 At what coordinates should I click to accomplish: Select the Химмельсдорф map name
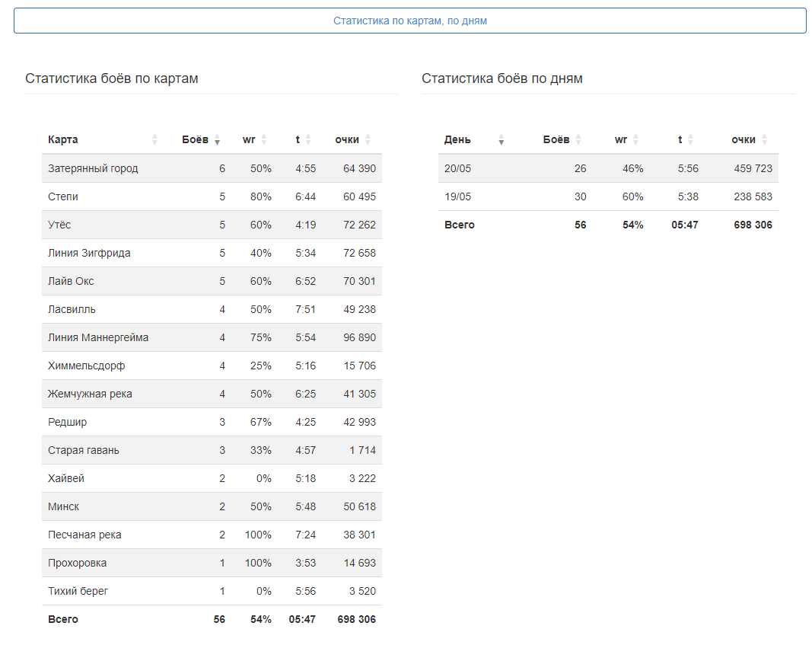click(86, 366)
